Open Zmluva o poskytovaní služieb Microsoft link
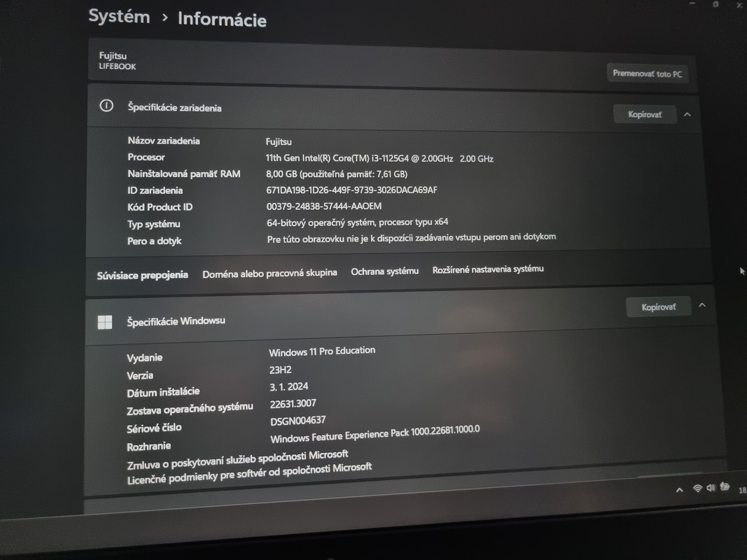Viewport: 747px width, 560px height. (x=238, y=459)
